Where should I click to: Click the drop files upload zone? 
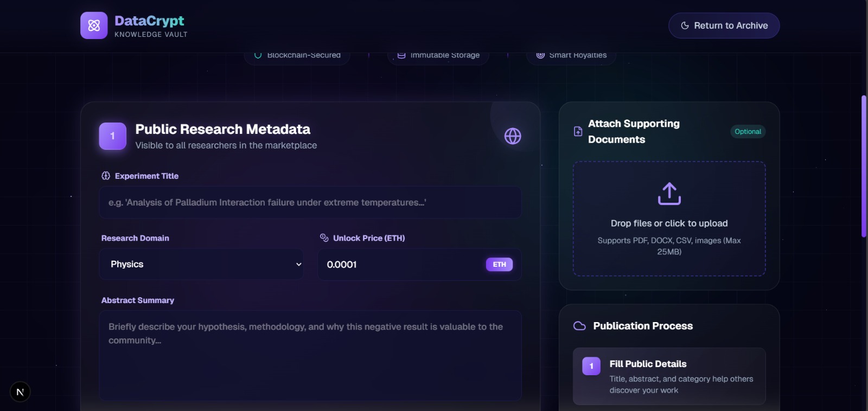[669, 219]
